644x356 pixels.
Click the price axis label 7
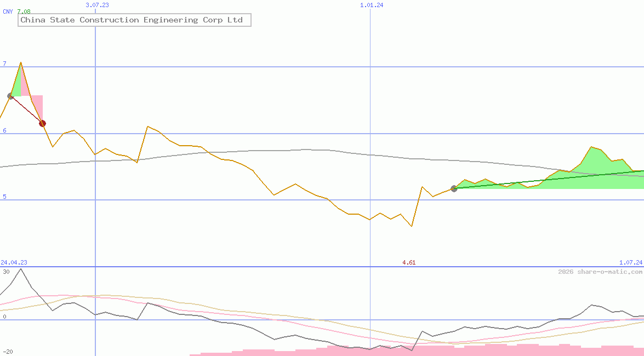[4, 64]
